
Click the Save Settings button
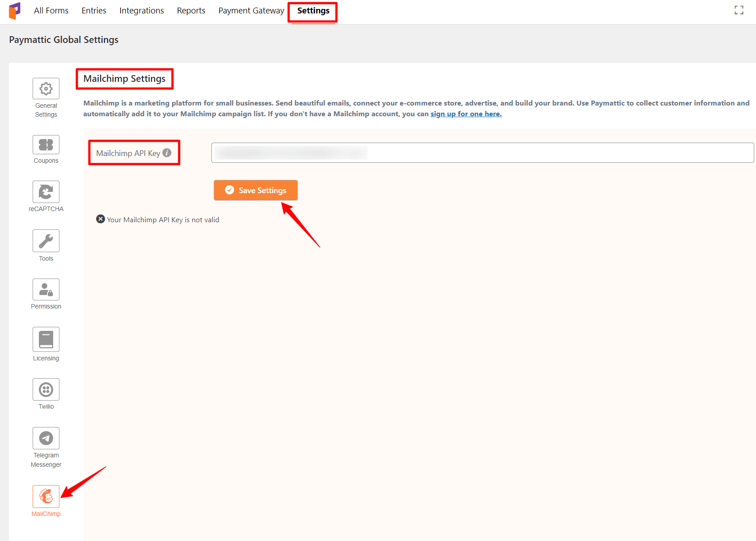(x=256, y=190)
